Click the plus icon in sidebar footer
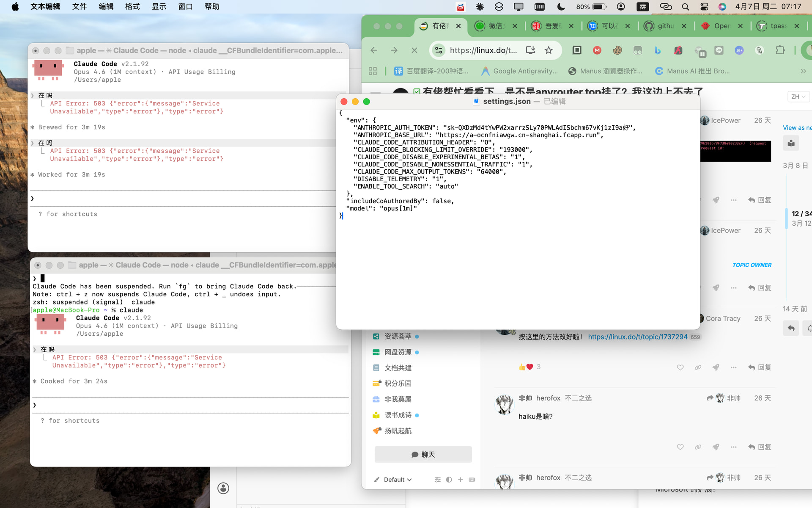The width and height of the screenshot is (812, 508). (460, 480)
